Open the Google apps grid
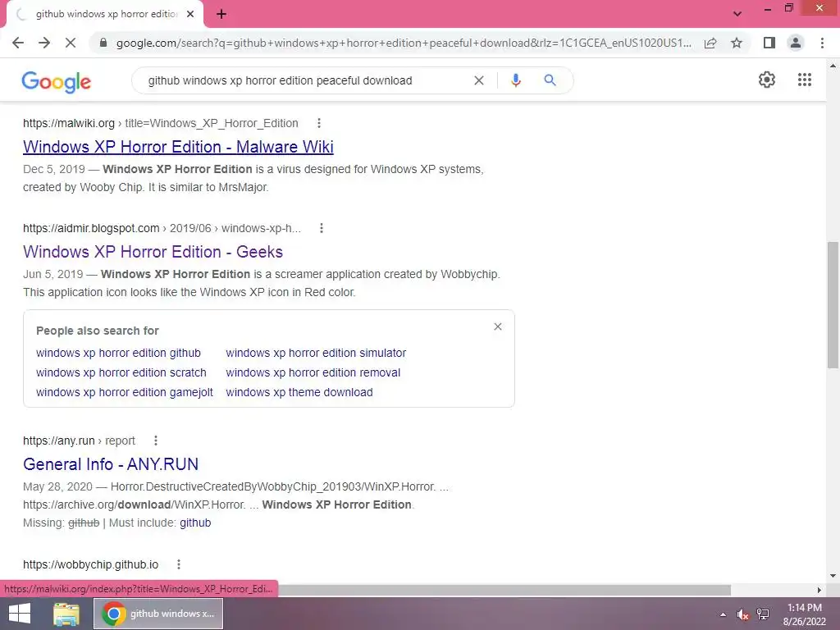Viewport: 840px width, 630px height. [x=804, y=80]
